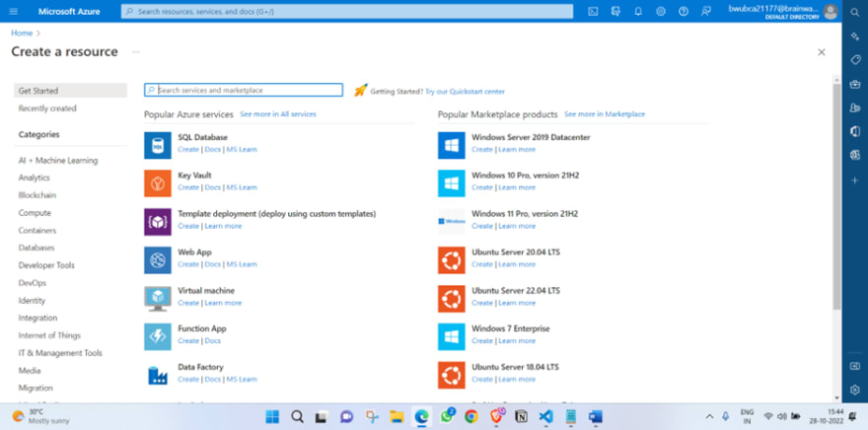Open the Help question mark icon

[684, 11]
